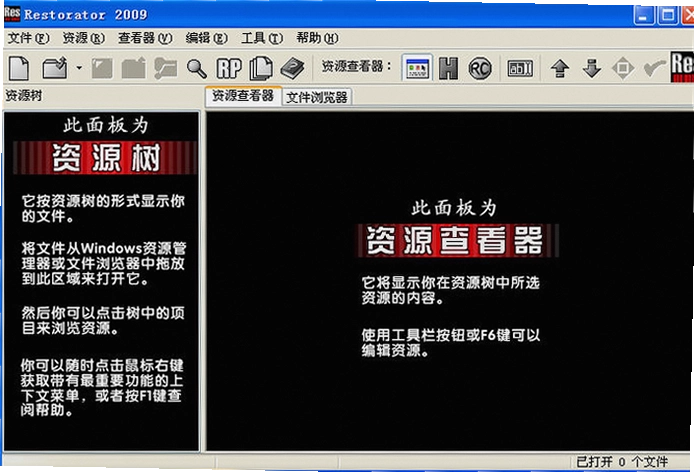Open the 文件(F) menu
Screen dimensions: 694x472
28,38
